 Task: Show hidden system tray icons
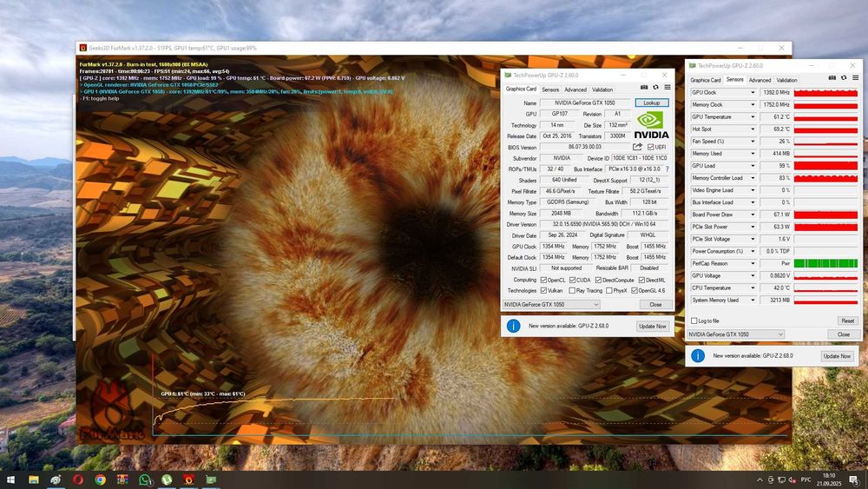click(x=759, y=479)
